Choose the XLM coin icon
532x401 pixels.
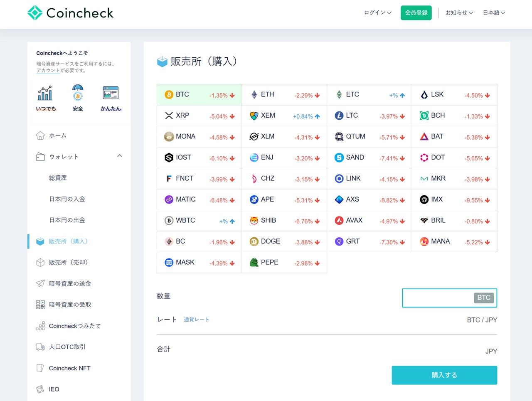[254, 137]
